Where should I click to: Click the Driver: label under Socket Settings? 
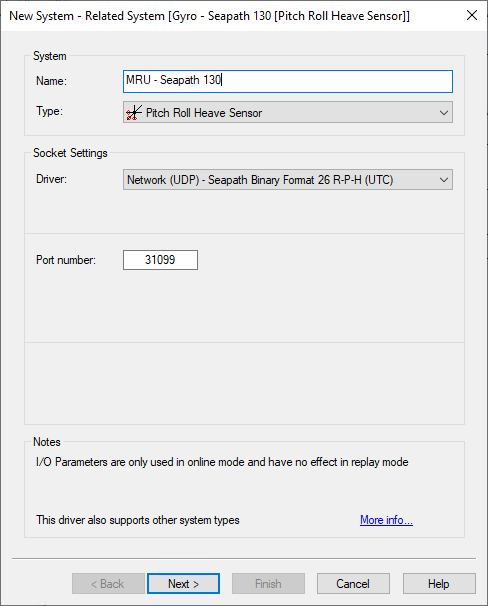point(51,179)
